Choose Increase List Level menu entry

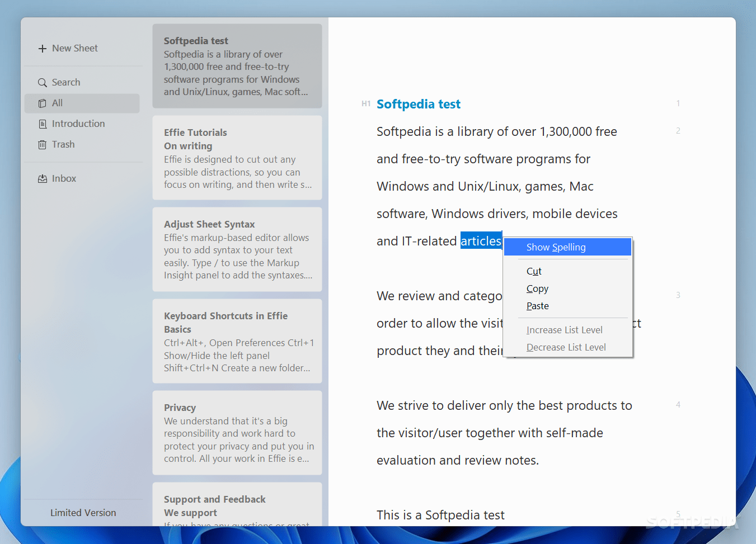tap(567, 330)
